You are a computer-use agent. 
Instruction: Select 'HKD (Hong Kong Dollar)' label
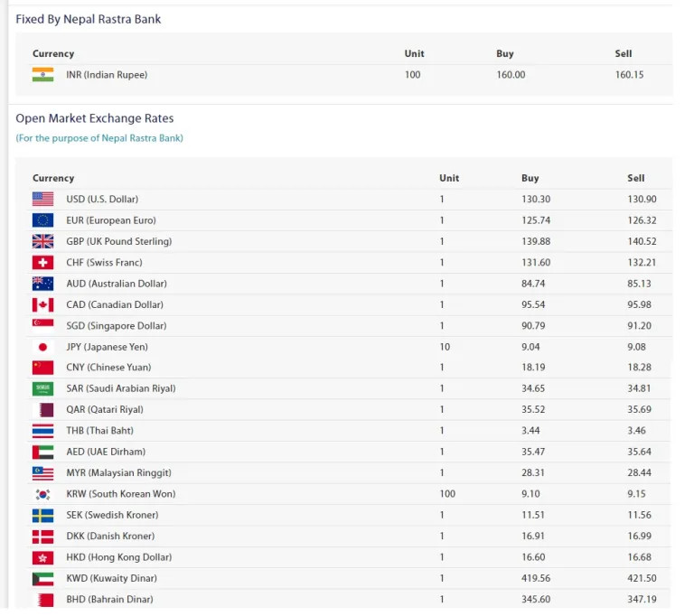pos(119,557)
